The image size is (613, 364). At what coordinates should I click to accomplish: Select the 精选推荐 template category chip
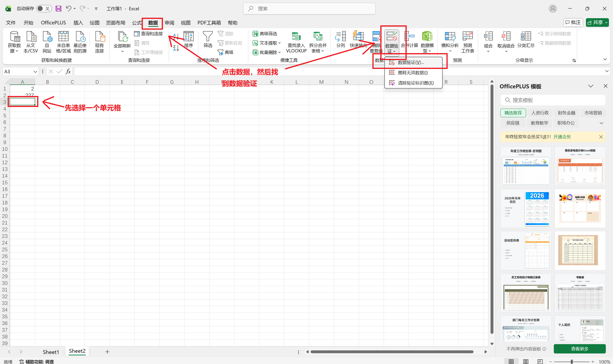(513, 113)
